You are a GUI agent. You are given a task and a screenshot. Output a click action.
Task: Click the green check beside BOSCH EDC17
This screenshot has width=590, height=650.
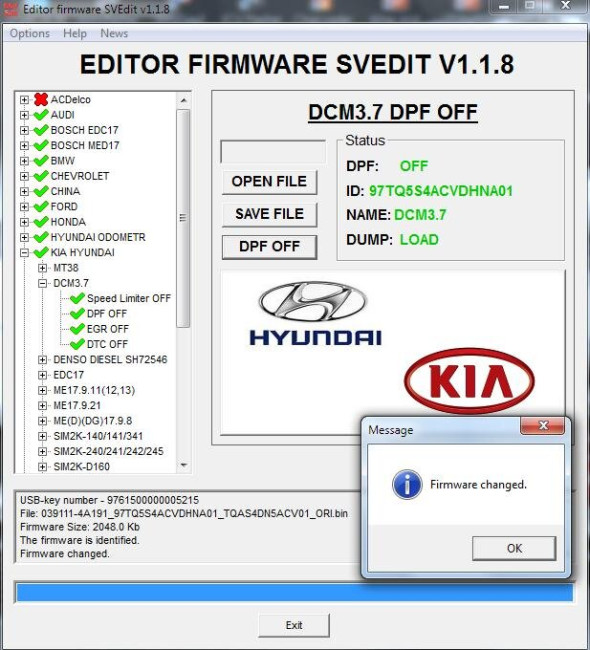pos(41,130)
